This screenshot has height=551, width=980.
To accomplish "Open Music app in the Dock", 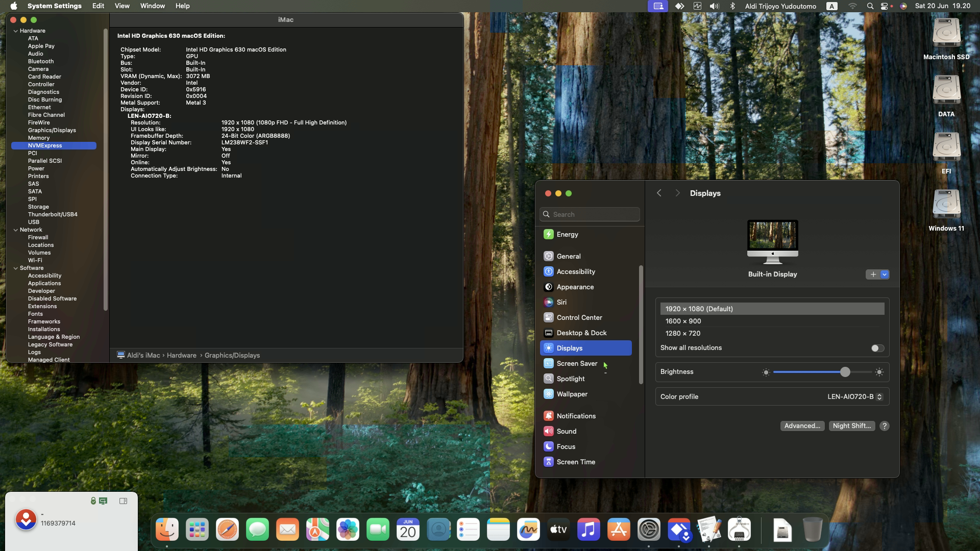I will tap(589, 530).
